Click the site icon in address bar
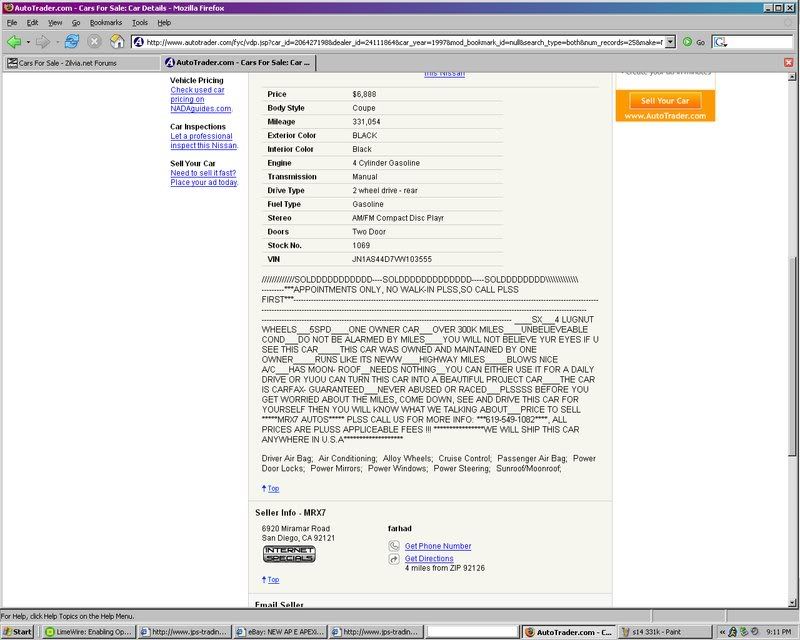 pos(138,42)
